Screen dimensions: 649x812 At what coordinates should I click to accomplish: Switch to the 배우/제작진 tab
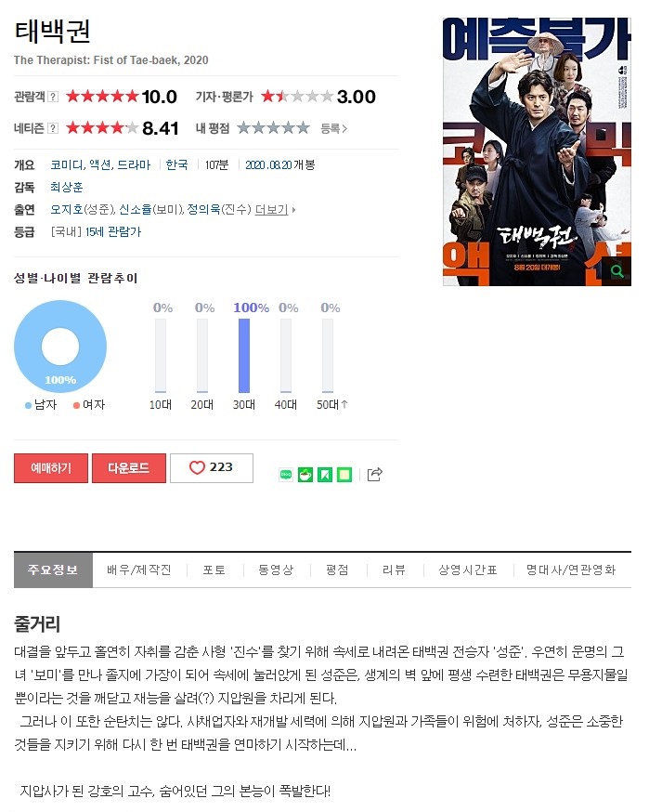pyautogui.click(x=139, y=570)
